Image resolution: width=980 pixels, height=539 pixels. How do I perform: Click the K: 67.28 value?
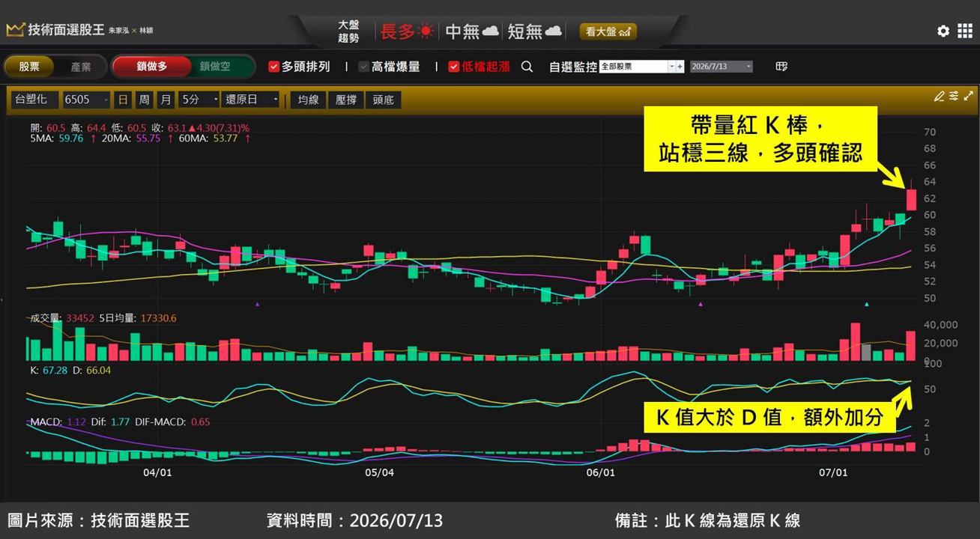pos(49,371)
